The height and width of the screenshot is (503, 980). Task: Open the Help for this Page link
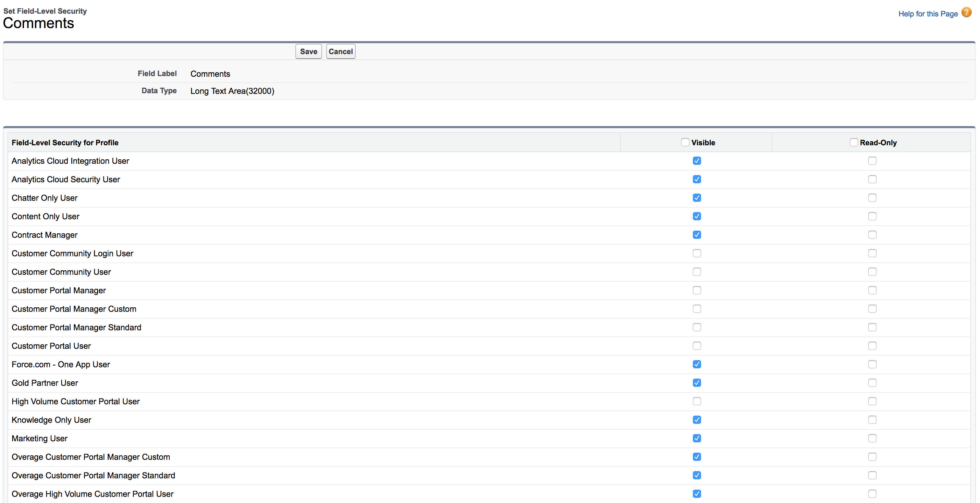click(x=928, y=14)
